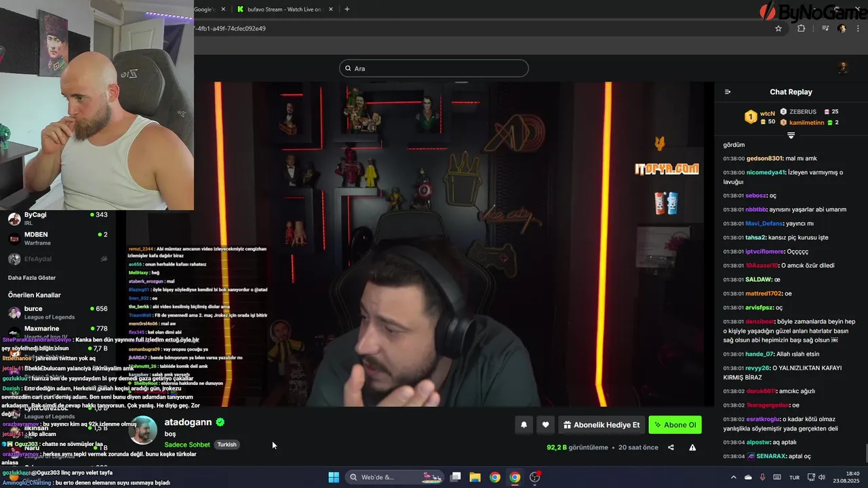Open Chrome media control icon
The height and width of the screenshot is (488, 868).
[x=825, y=28]
